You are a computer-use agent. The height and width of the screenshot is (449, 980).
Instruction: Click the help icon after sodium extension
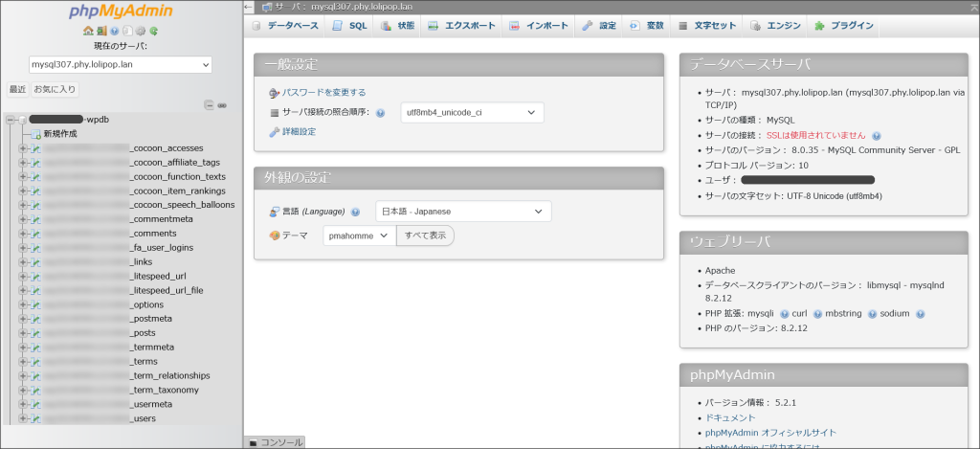[920, 314]
